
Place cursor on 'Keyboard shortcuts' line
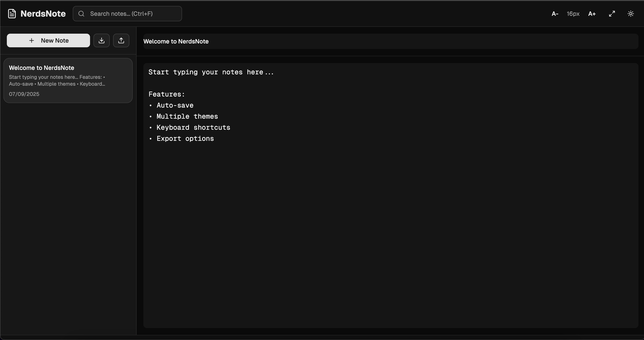193,128
